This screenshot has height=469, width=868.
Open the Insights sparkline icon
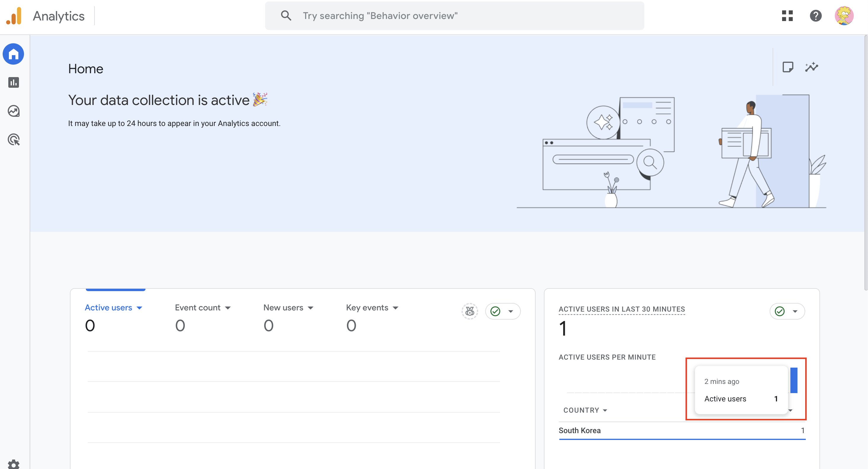tap(811, 67)
